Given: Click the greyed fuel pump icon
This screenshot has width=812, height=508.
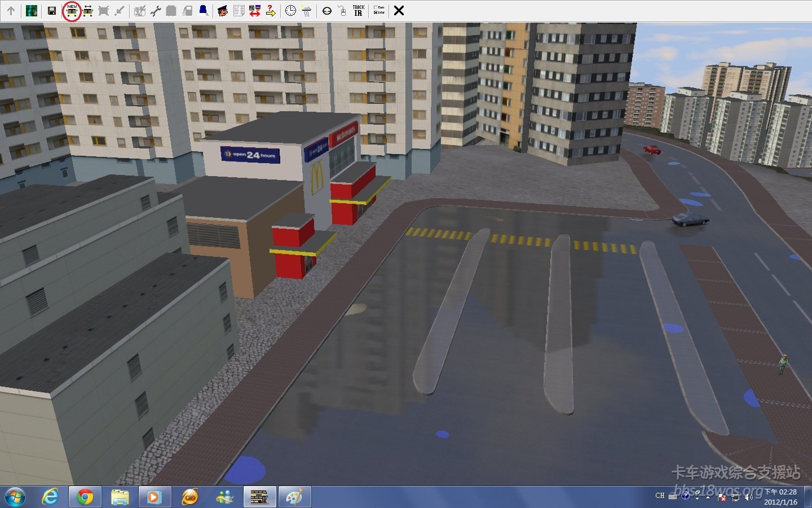Looking at the screenshot, I should click(187, 11).
